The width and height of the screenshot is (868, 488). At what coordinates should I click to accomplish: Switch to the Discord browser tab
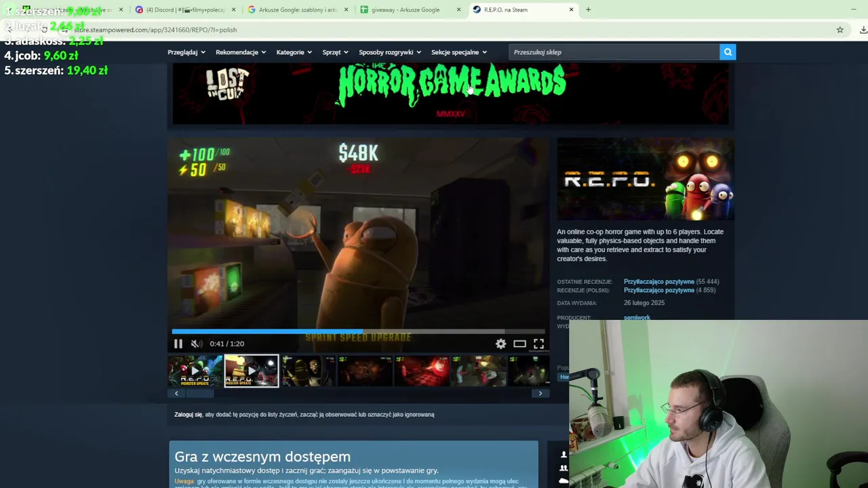tap(184, 9)
